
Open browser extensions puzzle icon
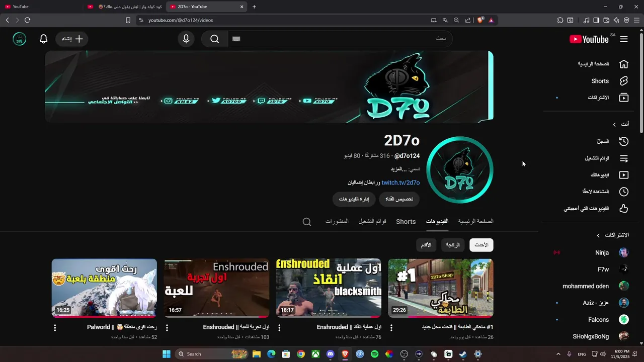click(x=560, y=20)
